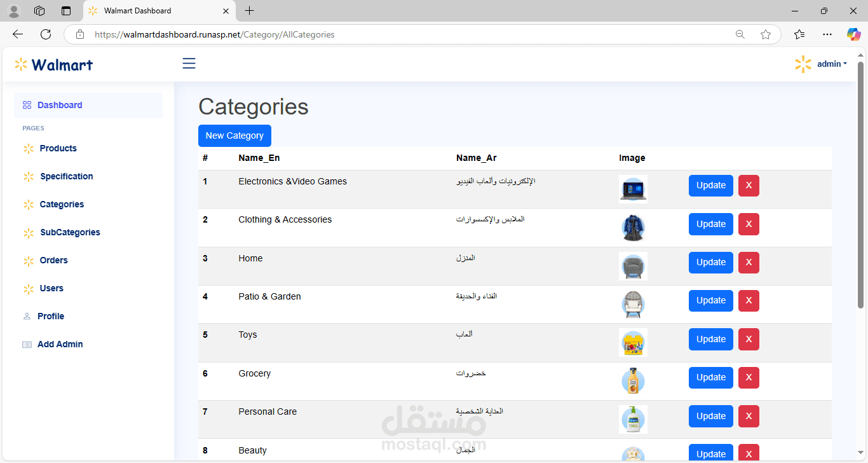Reload the page with the refresh icon
868x463 pixels.
point(46,34)
